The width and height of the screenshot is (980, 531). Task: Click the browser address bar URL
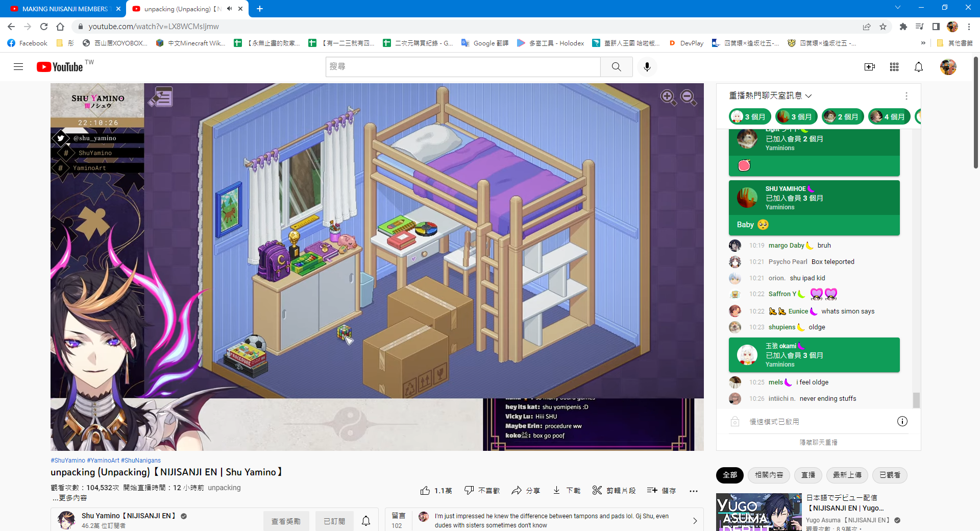[153, 27]
